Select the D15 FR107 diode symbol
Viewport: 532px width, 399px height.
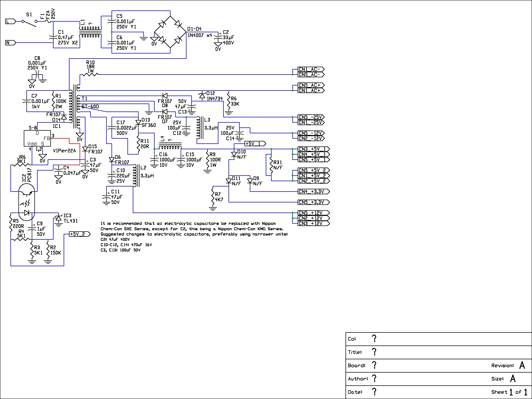[85, 149]
